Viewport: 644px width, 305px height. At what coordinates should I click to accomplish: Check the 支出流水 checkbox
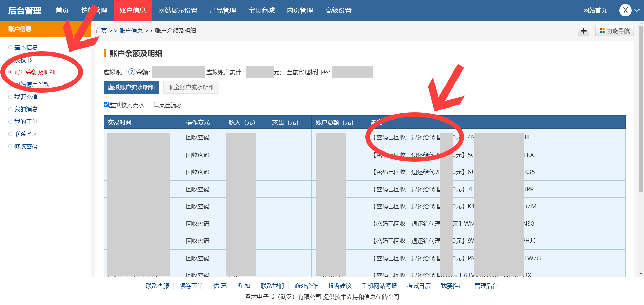[x=157, y=104]
